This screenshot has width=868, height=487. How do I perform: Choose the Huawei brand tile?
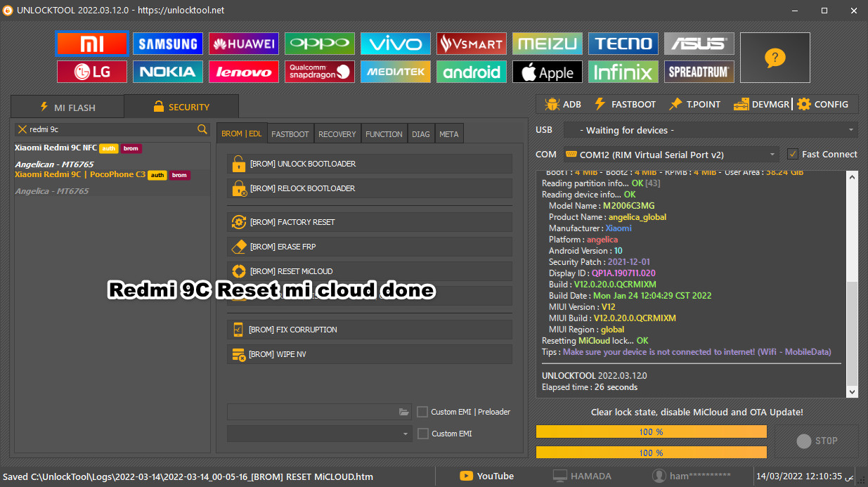coord(244,44)
